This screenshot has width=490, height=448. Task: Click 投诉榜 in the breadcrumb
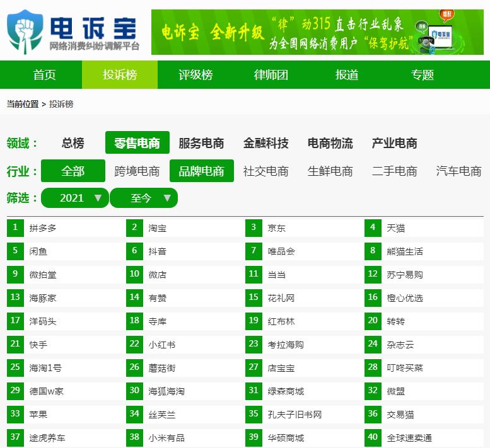click(x=61, y=104)
